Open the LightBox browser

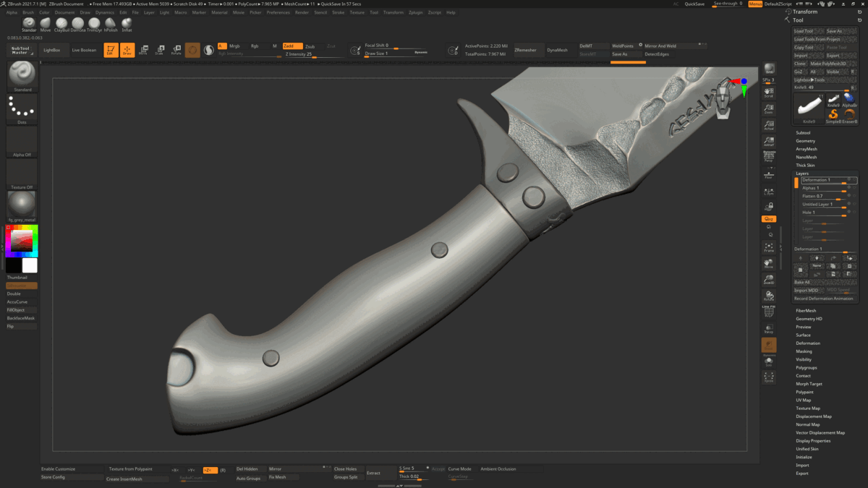pos(51,50)
